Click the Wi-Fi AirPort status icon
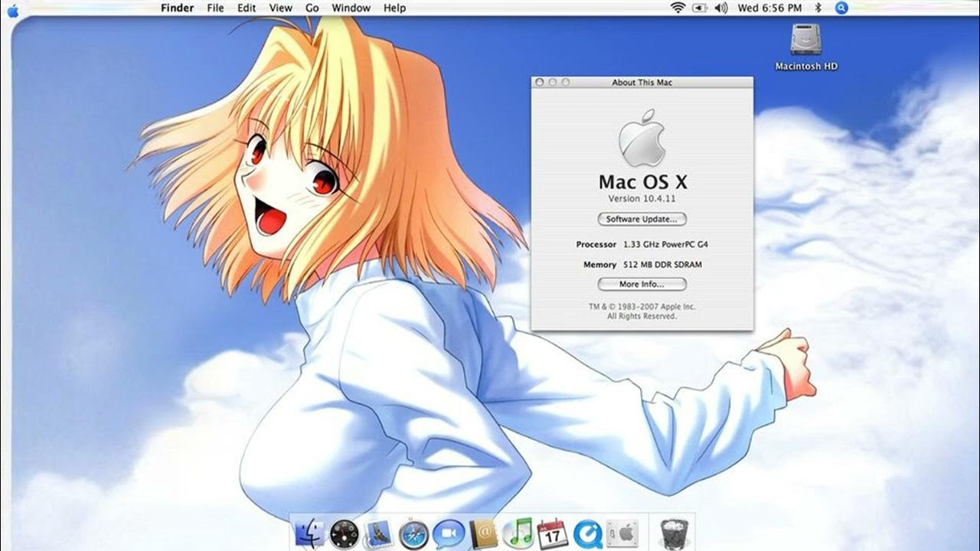The width and height of the screenshot is (980, 551). click(x=678, y=8)
